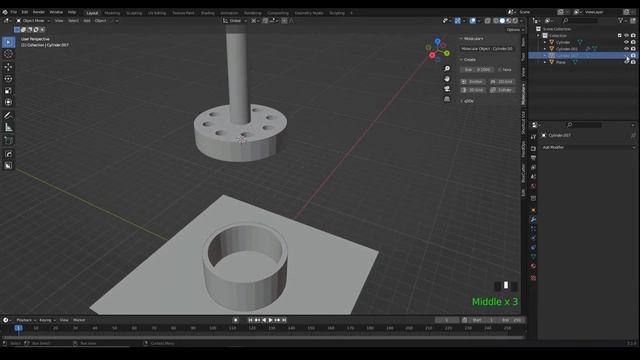Select the Select Box tool
This screenshot has width=640, height=360.
click(x=8, y=42)
